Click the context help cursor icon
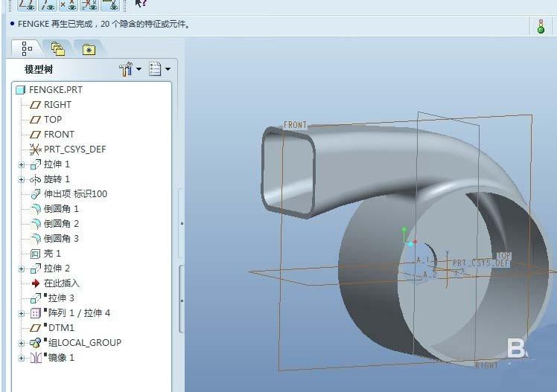The height and width of the screenshot is (392, 557). (141, 3)
